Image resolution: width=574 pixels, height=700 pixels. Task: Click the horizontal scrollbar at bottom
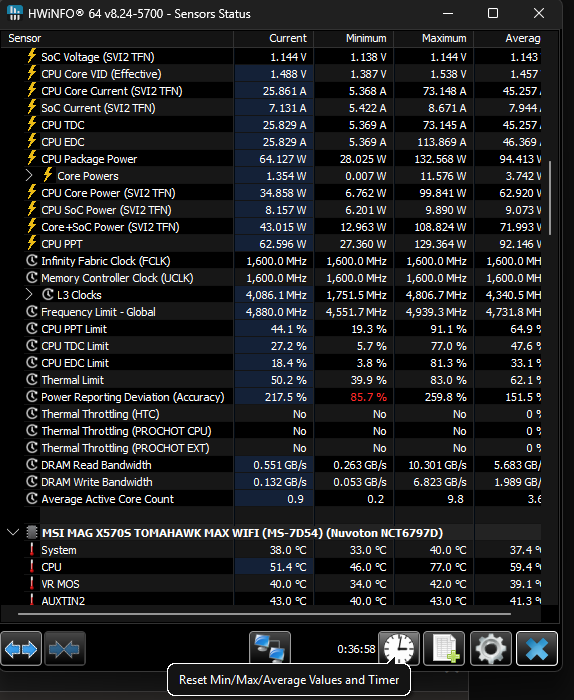264,614
